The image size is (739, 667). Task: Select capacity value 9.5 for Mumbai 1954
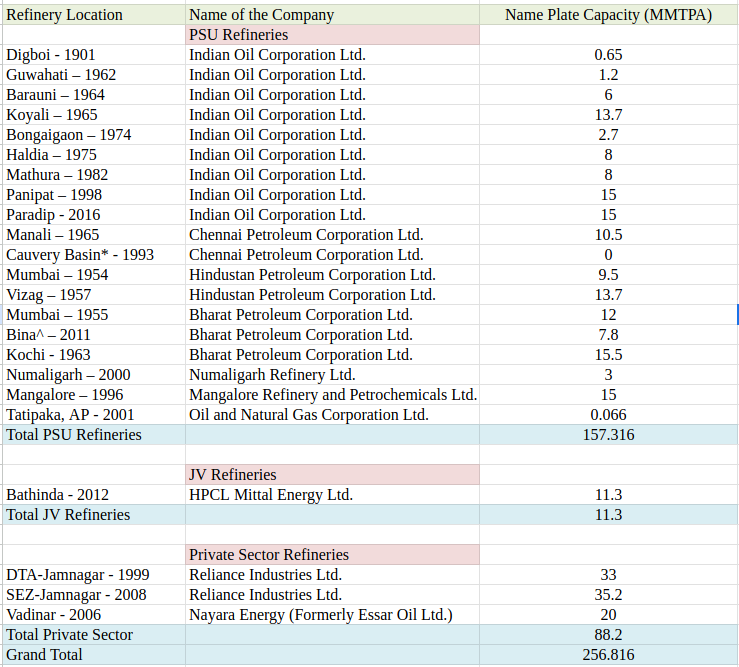click(609, 275)
